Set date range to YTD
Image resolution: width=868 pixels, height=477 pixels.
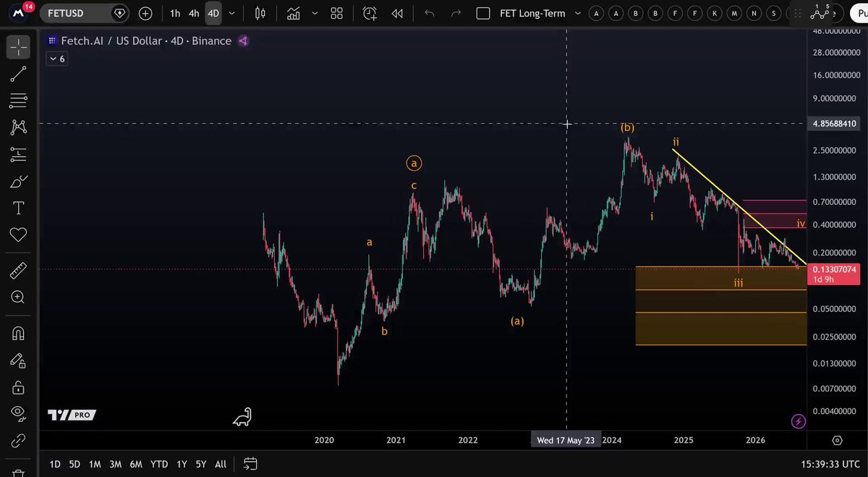[x=159, y=464]
